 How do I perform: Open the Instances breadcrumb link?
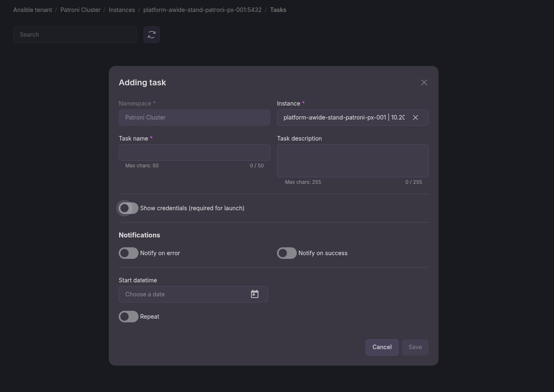coord(122,9)
